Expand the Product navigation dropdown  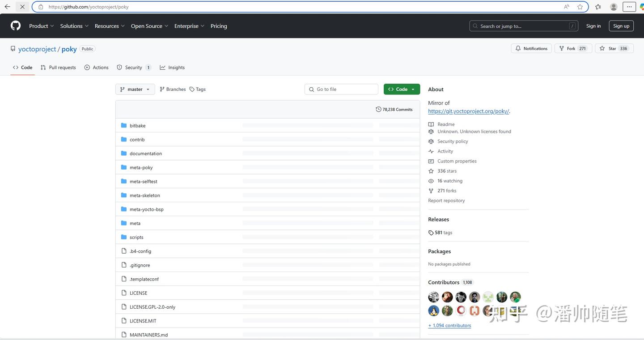point(42,26)
